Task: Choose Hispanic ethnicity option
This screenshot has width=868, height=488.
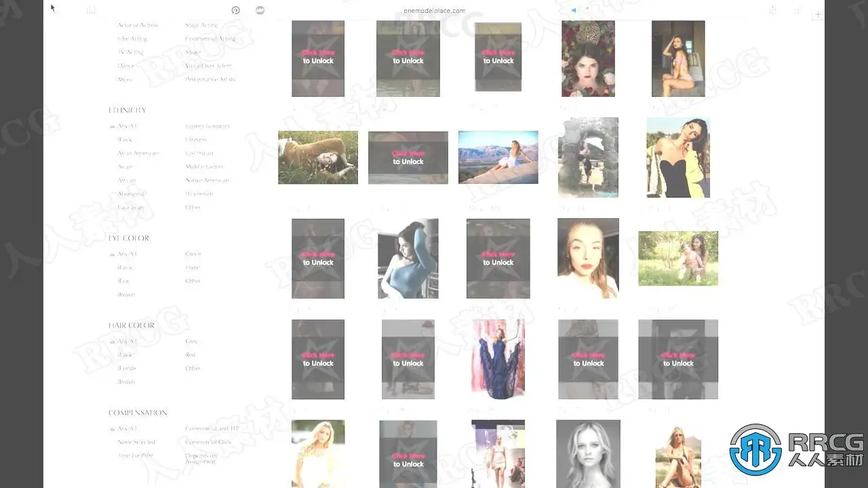Action: 196,140
